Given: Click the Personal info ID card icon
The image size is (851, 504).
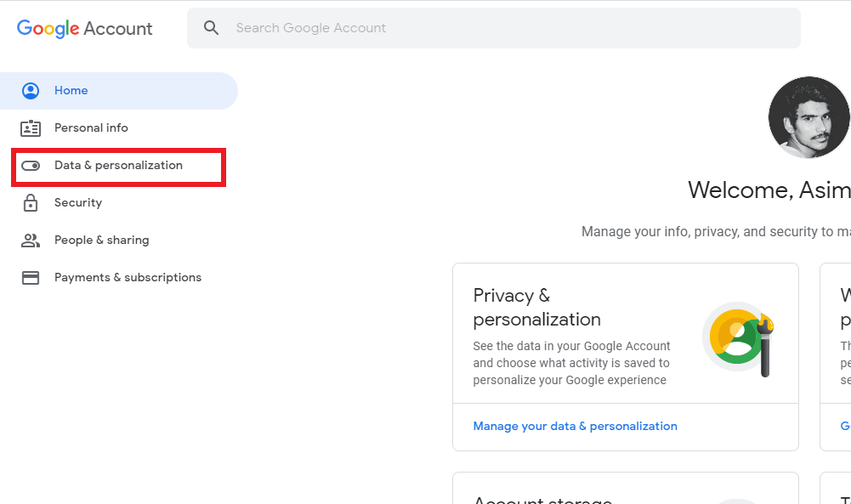Looking at the screenshot, I should 31,128.
